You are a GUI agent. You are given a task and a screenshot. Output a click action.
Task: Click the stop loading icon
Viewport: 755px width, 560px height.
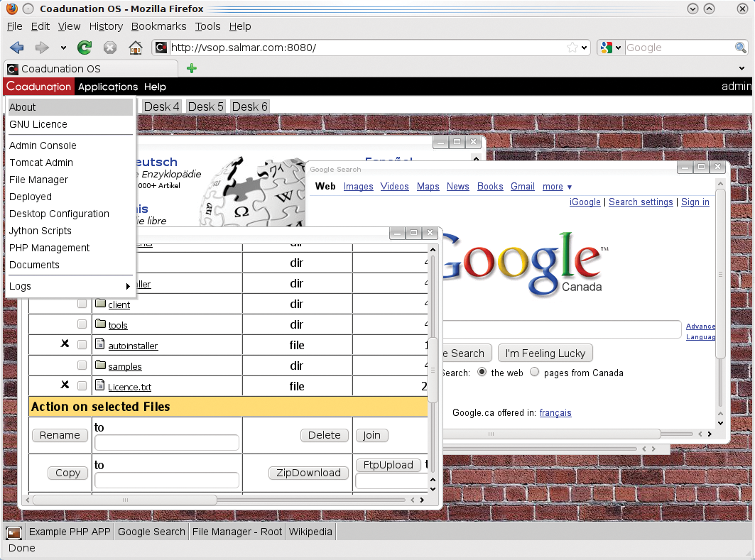[110, 48]
